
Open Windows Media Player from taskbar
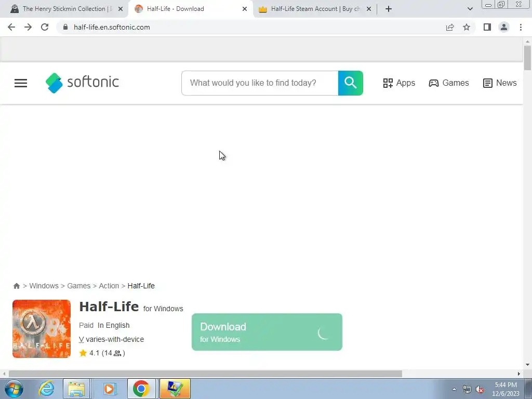(x=109, y=389)
